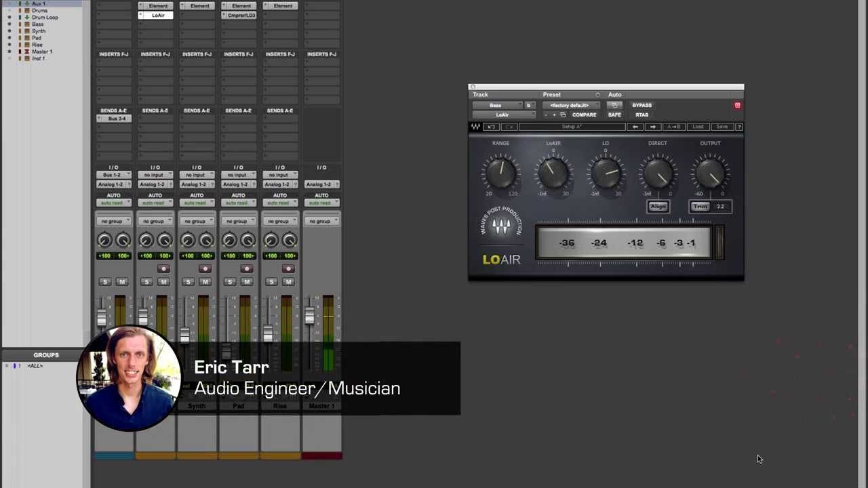Click the clip indicator beside LoAir meter
868x488 pixels.
click(x=719, y=242)
